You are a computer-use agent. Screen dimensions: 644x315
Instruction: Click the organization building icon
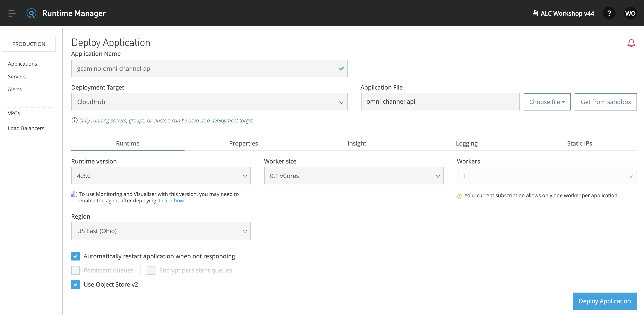(535, 13)
